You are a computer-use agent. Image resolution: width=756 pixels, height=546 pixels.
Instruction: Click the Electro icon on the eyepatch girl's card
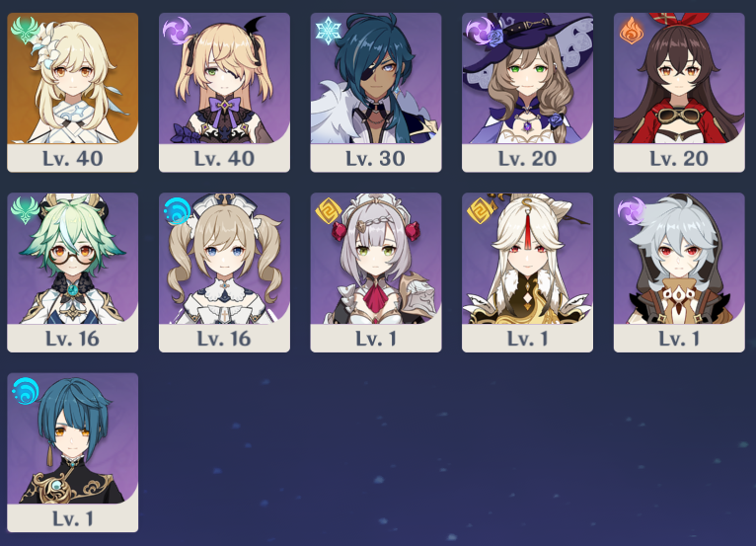[x=177, y=31]
